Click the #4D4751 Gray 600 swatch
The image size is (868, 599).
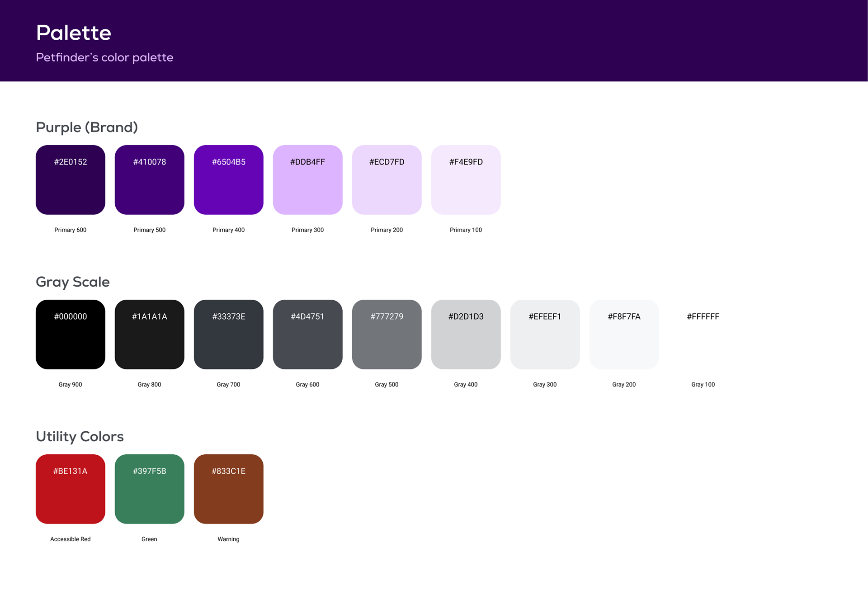[308, 335]
